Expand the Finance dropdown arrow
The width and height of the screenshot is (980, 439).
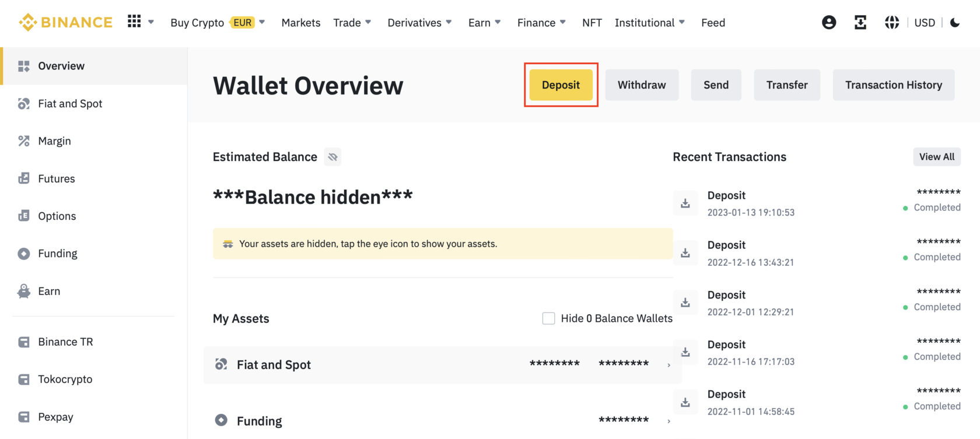[x=563, y=22]
